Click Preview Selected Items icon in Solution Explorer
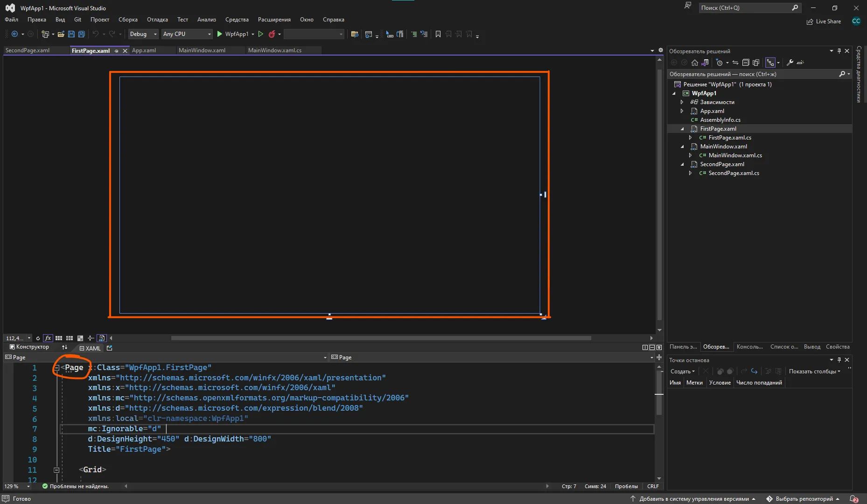 800,63
